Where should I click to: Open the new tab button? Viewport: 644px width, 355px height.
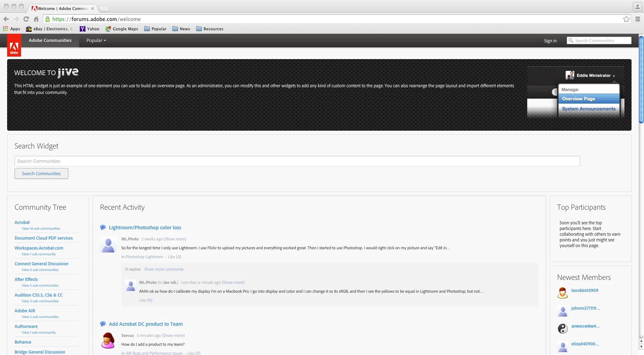(x=104, y=9)
